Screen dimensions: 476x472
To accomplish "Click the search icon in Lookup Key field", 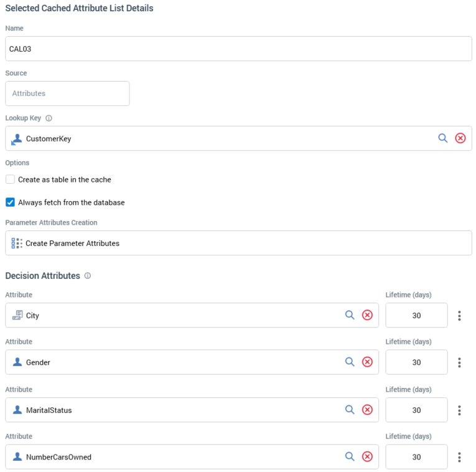I will 442,138.
